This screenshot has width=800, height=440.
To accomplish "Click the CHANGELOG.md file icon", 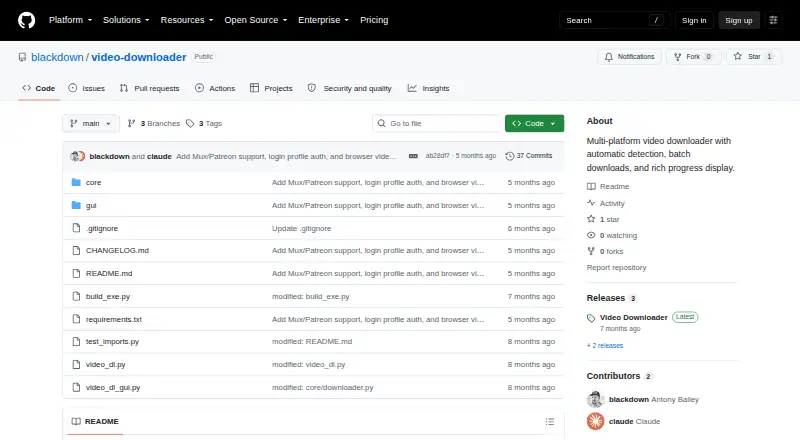I will tap(76, 251).
